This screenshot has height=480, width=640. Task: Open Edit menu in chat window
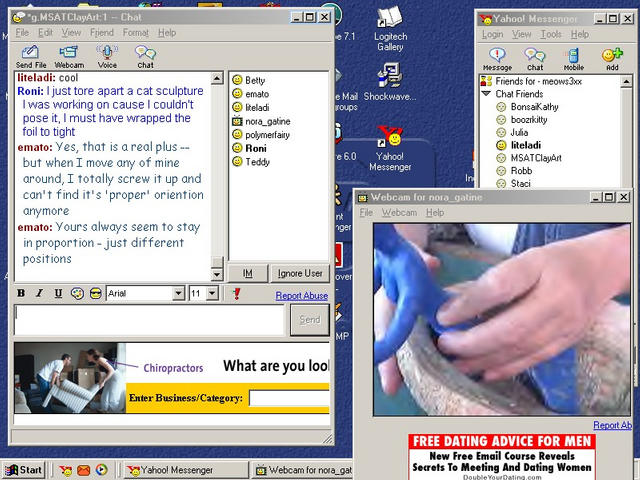pyautogui.click(x=45, y=33)
